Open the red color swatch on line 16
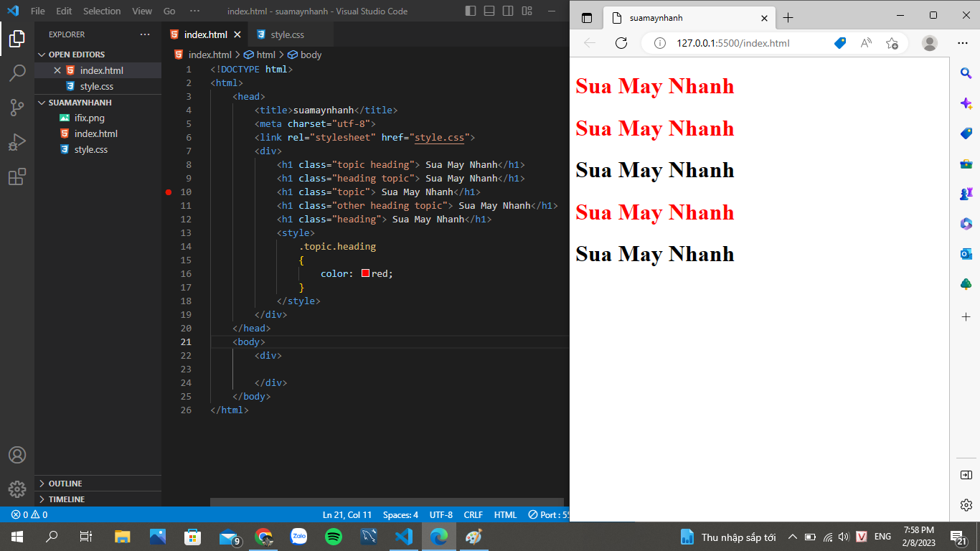 click(365, 273)
